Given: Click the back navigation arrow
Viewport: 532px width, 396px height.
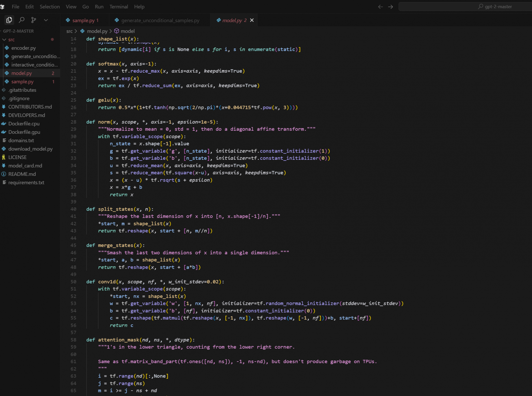Looking at the screenshot, I should (x=380, y=6).
